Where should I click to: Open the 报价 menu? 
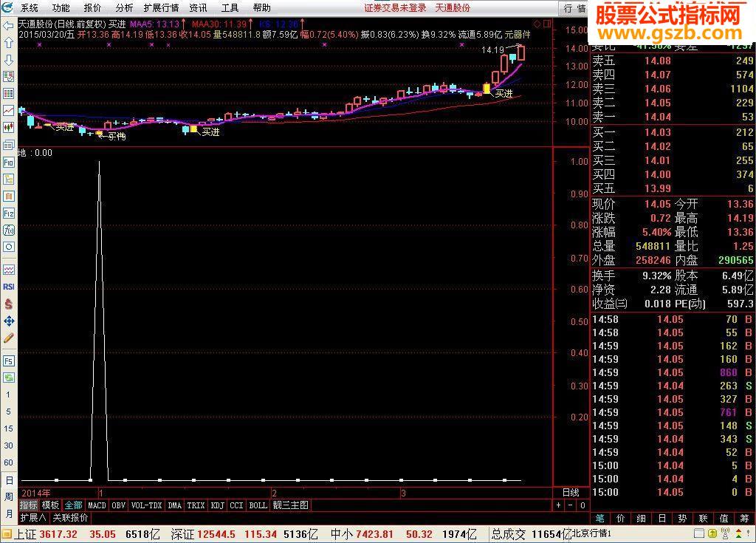tap(92, 7)
